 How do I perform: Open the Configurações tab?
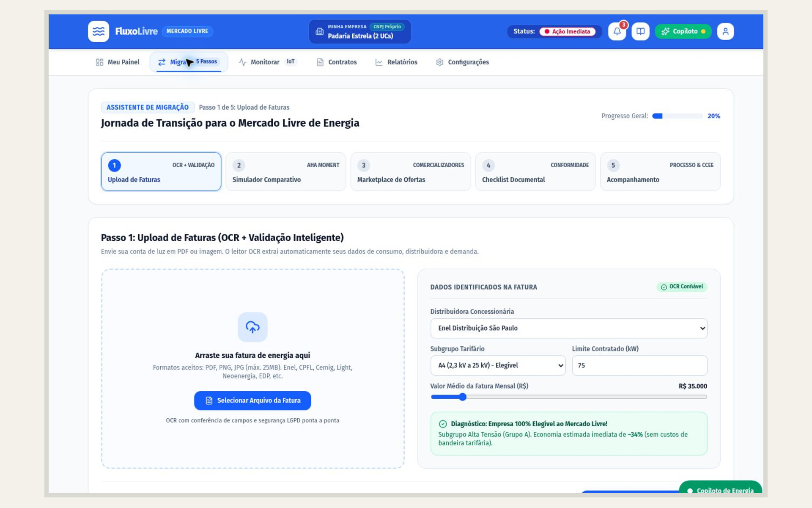[462, 62]
